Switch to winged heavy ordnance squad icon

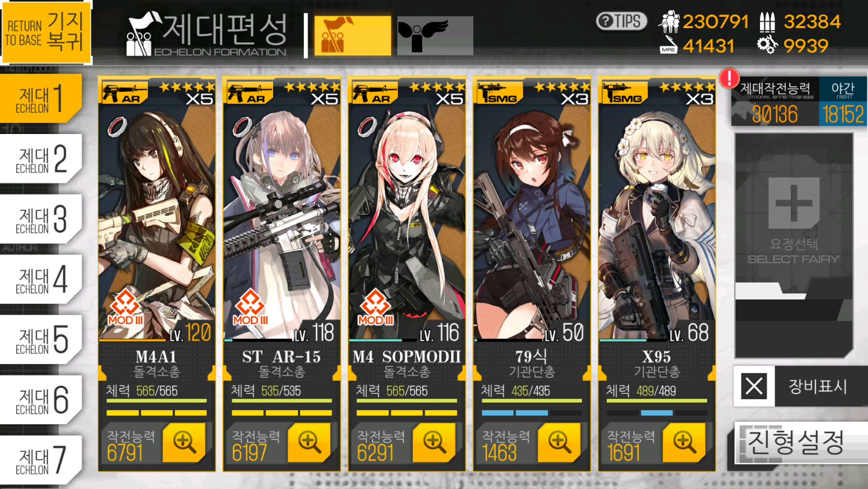click(x=435, y=36)
